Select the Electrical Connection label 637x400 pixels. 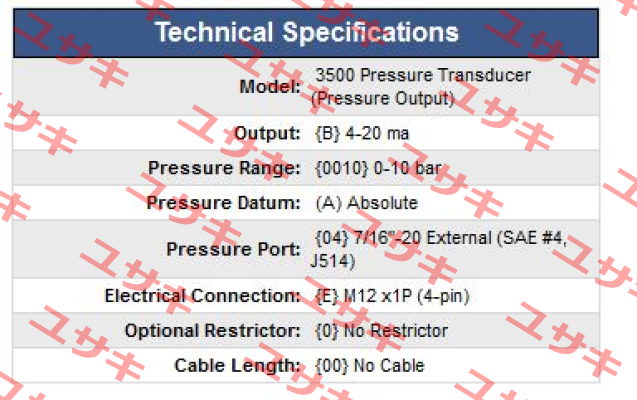pyautogui.click(x=203, y=296)
